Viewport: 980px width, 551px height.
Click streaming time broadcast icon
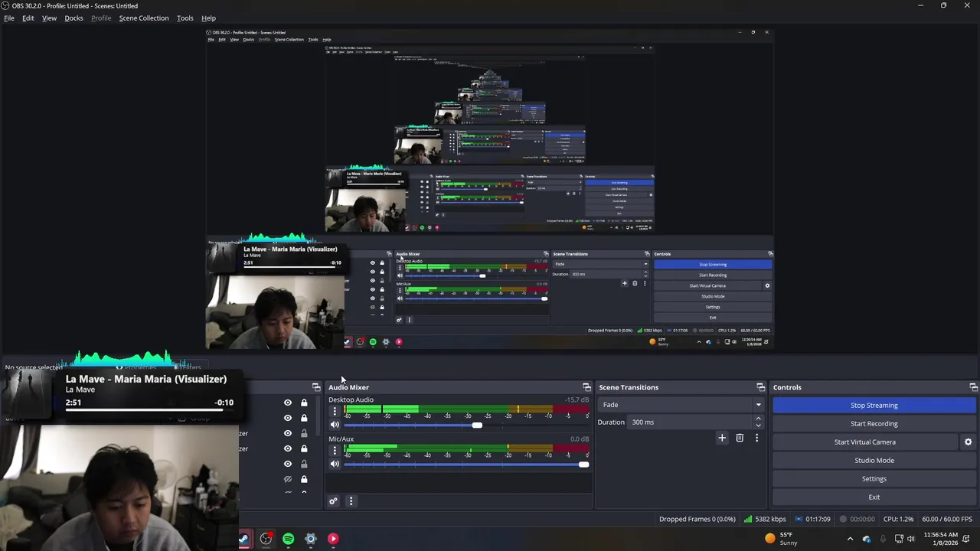799,519
